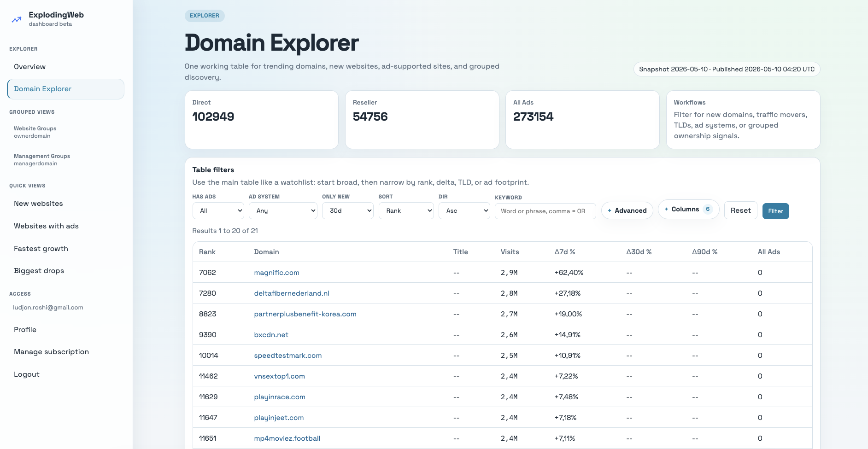Click rank 9390 cell
Viewport: 868px width, 449px height.
[x=207, y=335]
